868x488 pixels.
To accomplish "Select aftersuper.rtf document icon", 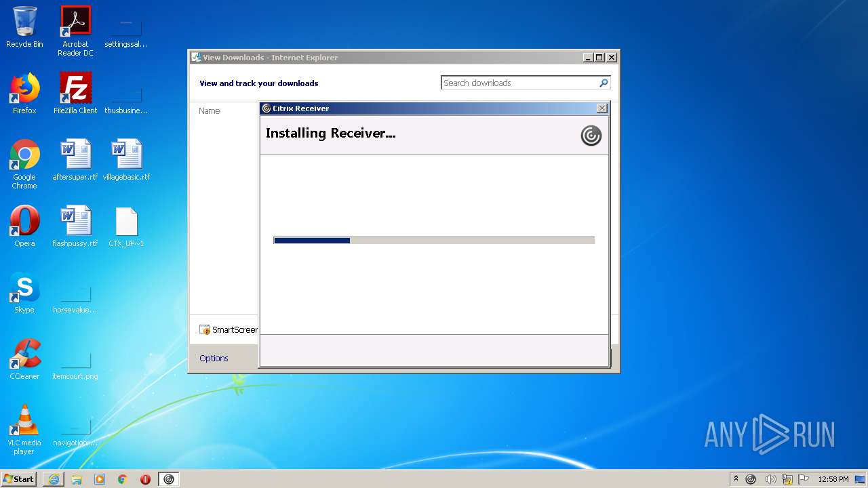I will 75,160.
